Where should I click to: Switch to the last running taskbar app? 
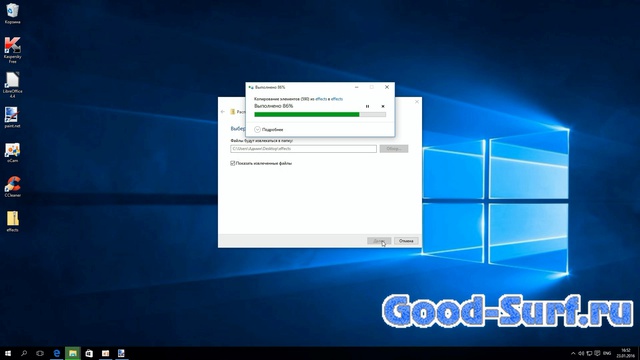click(121, 353)
